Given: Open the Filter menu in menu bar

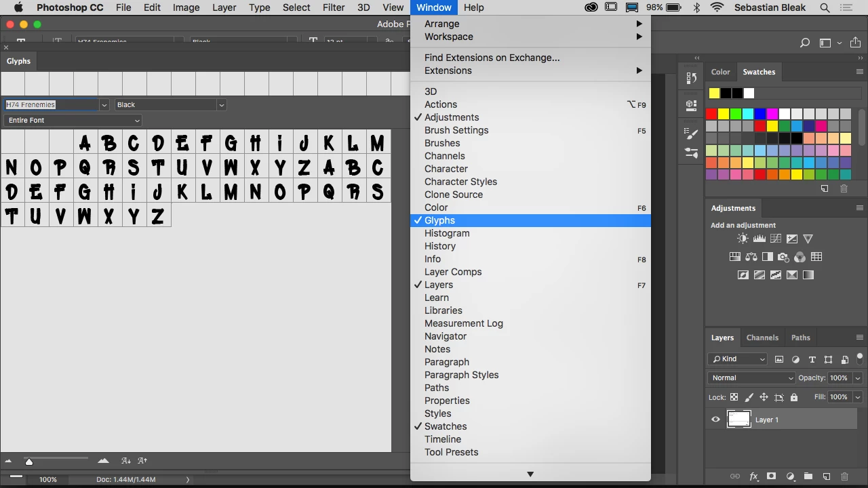Looking at the screenshot, I should pos(333,7).
